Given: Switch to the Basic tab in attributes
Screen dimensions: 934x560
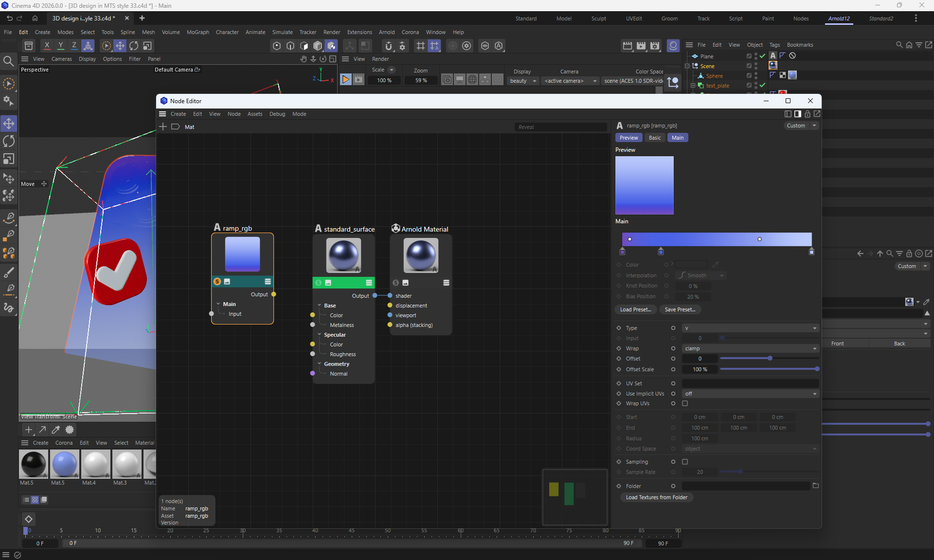Looking at the screenshot, I should click(x=654, y=138).
